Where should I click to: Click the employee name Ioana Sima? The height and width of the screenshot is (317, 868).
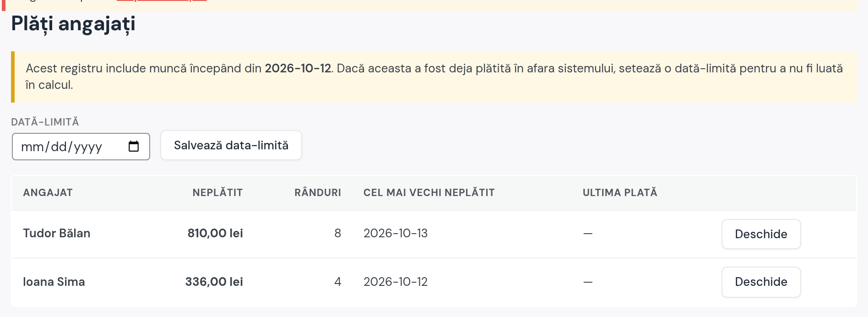click(x=54, y=282)
